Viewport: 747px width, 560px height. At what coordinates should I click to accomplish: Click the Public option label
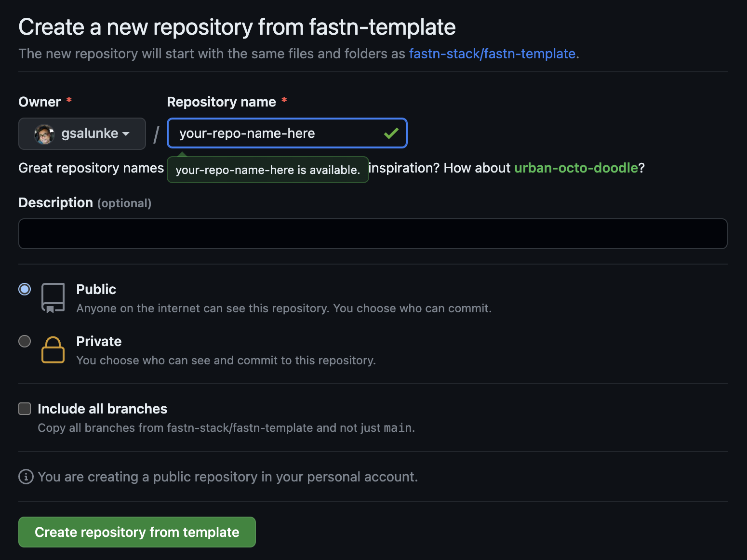[96, 289]
